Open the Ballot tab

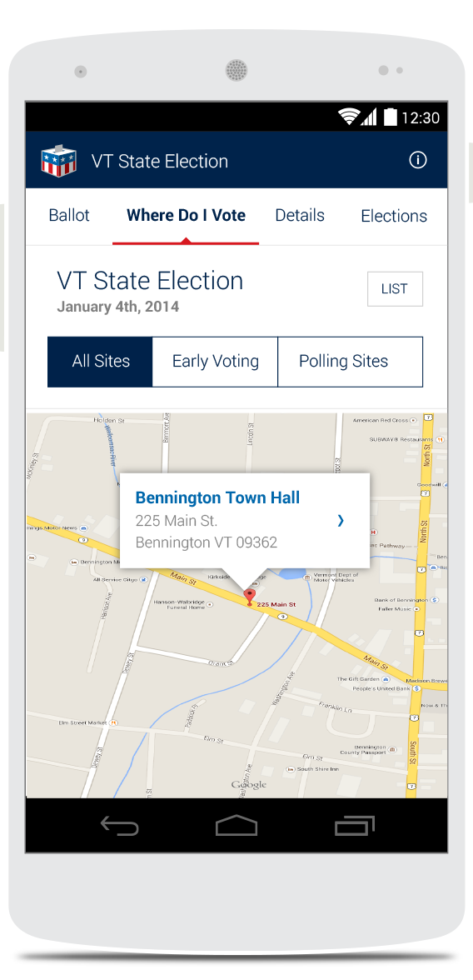[69, 215]
